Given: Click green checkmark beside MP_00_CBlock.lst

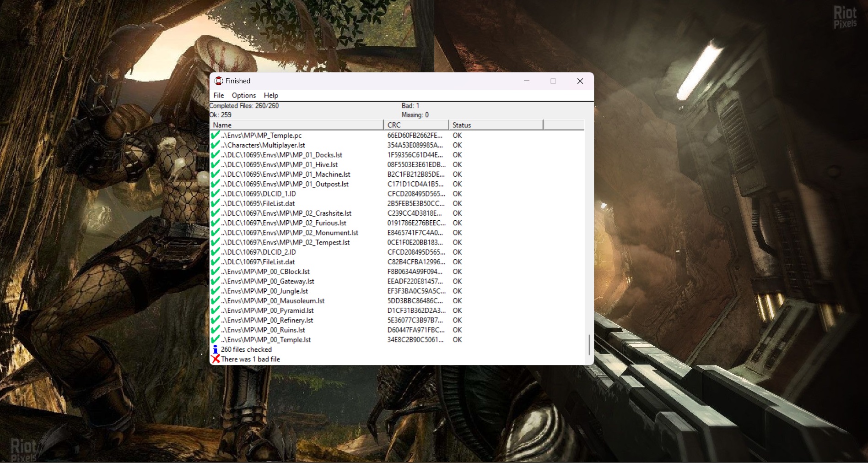Looking at the screenshot, I should [x=215, y=271].
